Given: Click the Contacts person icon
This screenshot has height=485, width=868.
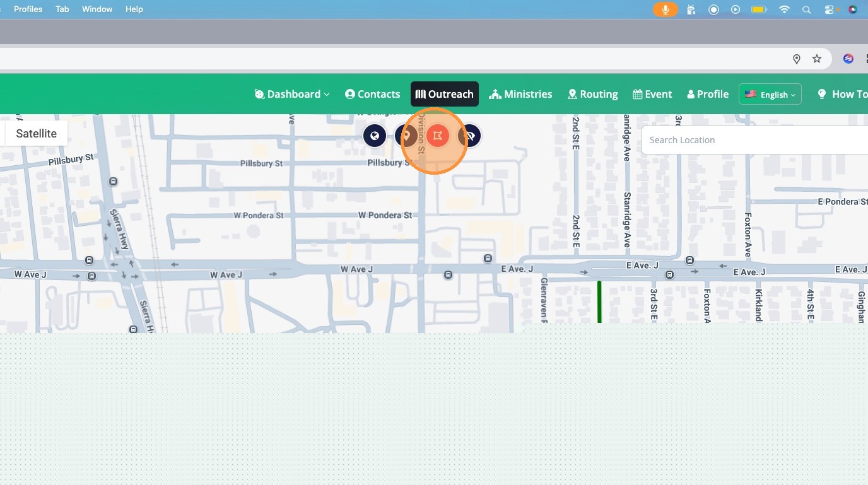Looking at the screenshot, I should tap(350, 94).
